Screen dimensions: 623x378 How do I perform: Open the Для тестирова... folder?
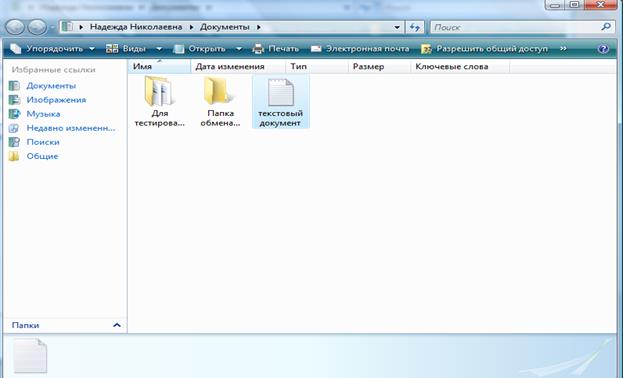pos(159,102)
